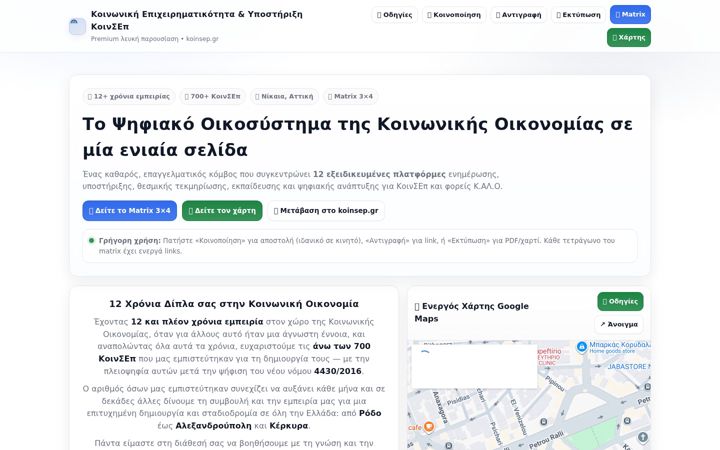720x450 pixels.
Task: Click Δείτε το Matrix 3×4 button
Action: (x=129, y=211)
